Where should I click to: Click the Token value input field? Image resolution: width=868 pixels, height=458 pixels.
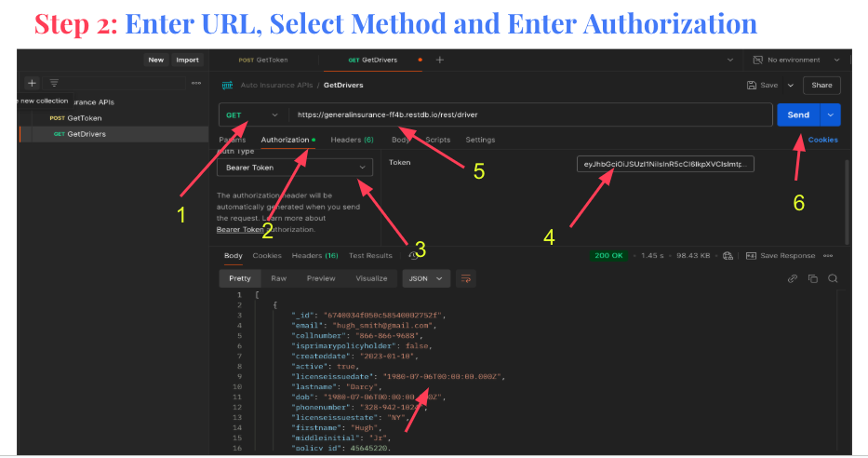tap(665, 165)
